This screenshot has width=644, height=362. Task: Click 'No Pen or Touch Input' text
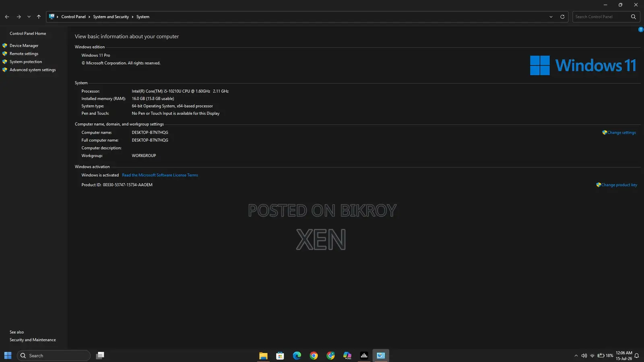(x=175, y=113)
